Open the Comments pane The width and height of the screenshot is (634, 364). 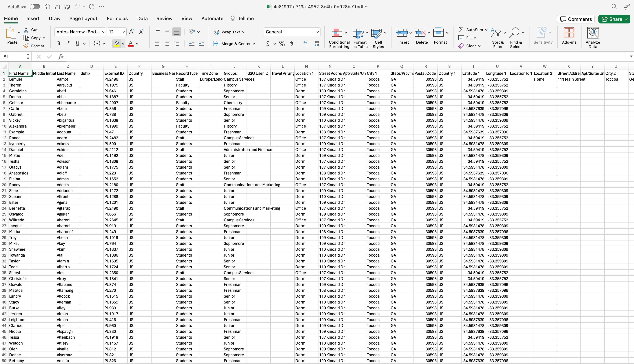(576, 19)
